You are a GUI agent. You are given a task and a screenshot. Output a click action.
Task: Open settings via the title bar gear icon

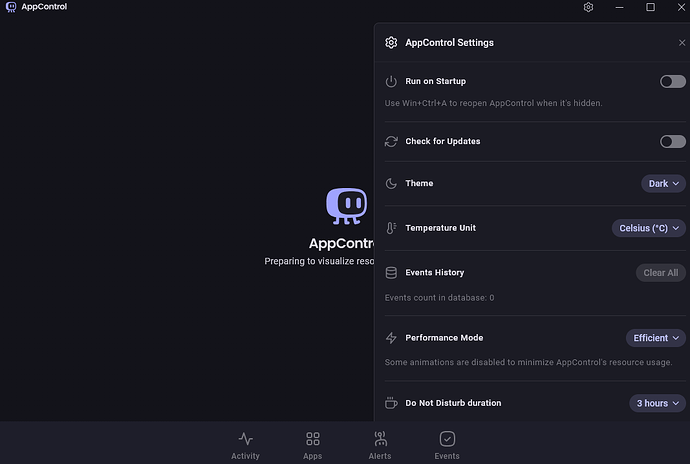click(588, 7)
